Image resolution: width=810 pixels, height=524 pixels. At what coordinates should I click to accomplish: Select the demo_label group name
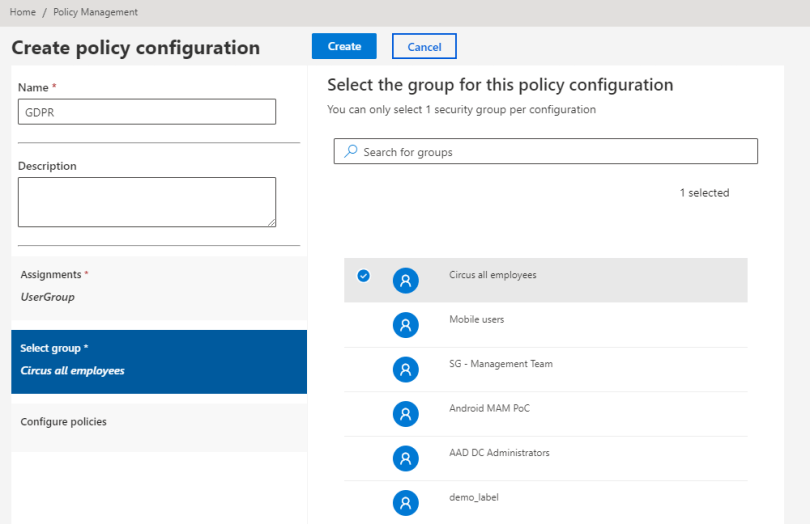[x=476, y=497]
